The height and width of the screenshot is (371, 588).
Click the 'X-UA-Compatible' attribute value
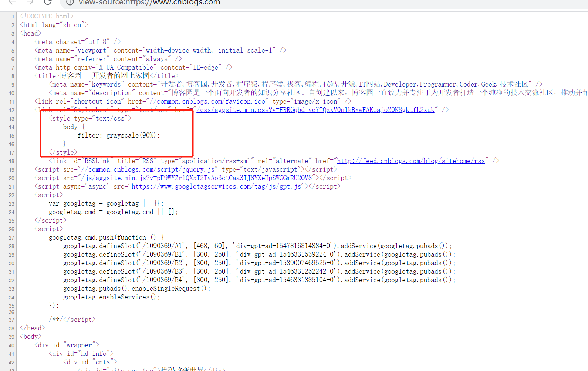(x=126, y=67)
